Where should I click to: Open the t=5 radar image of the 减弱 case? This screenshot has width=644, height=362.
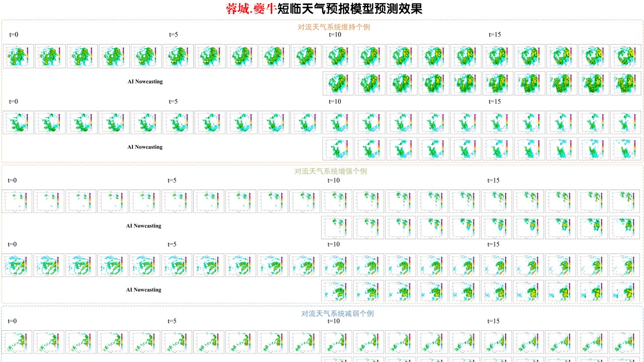click(177, 342)
